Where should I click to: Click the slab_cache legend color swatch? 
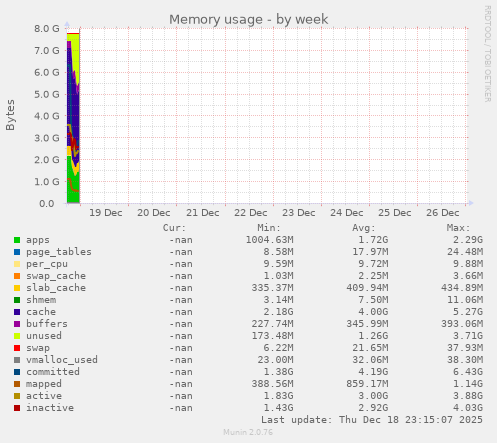click(x=17, y=288)
